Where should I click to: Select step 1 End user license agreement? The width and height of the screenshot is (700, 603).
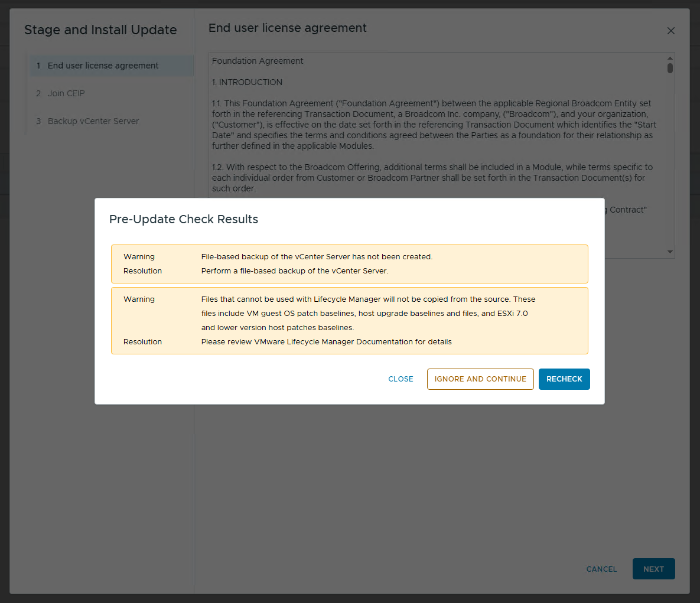103,66
